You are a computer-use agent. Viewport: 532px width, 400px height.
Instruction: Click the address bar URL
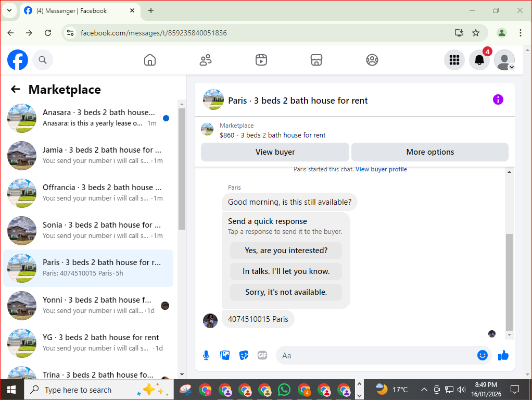[x=154, y=33]
